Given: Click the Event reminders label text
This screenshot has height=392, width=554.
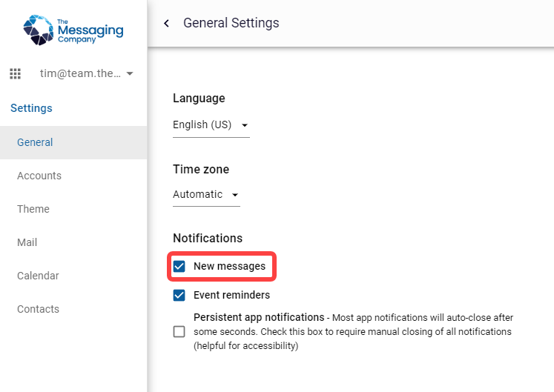Looking at the screenshot, I should pyautogui.click(x=232, y=295).
